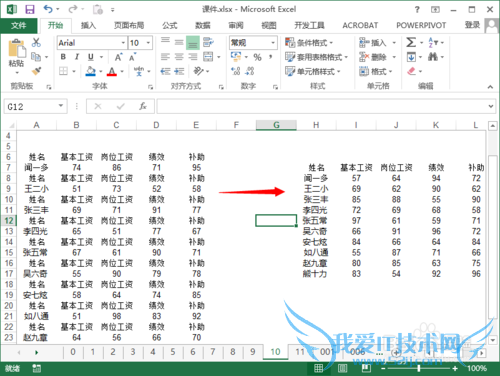Open 单元格样式 cell styles dropdown

pyautogui.click(x=313, y=71)
